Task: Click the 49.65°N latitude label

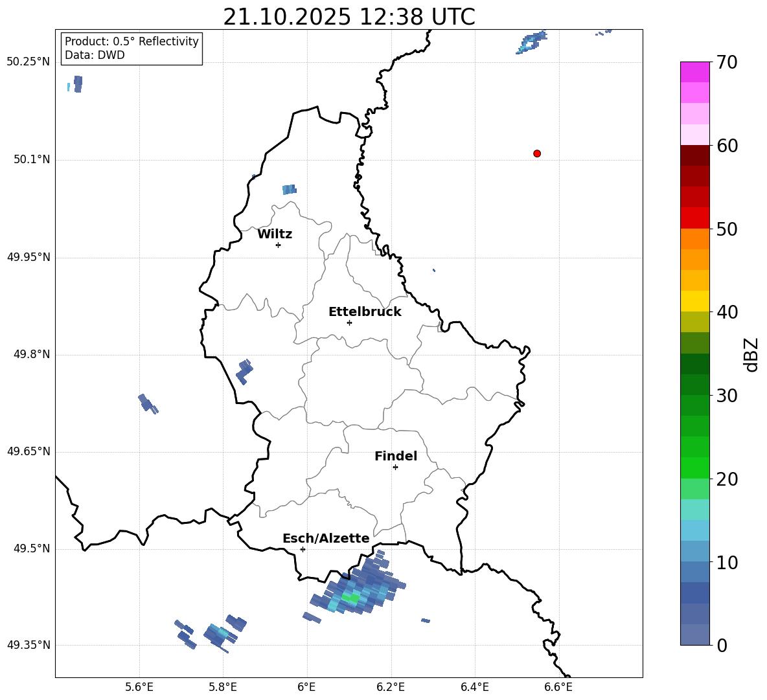Action: point(29,451)
